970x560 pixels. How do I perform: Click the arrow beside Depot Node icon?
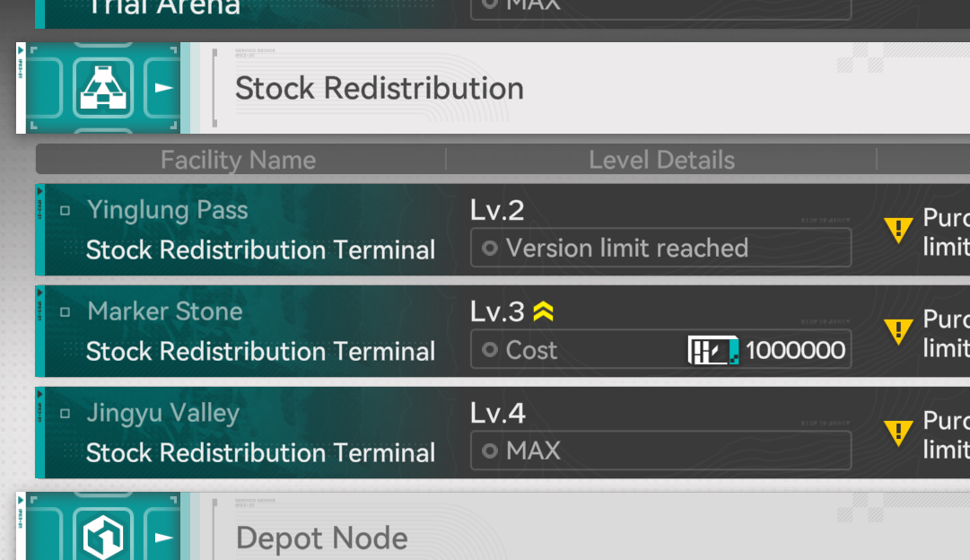[x=163, y=537]
